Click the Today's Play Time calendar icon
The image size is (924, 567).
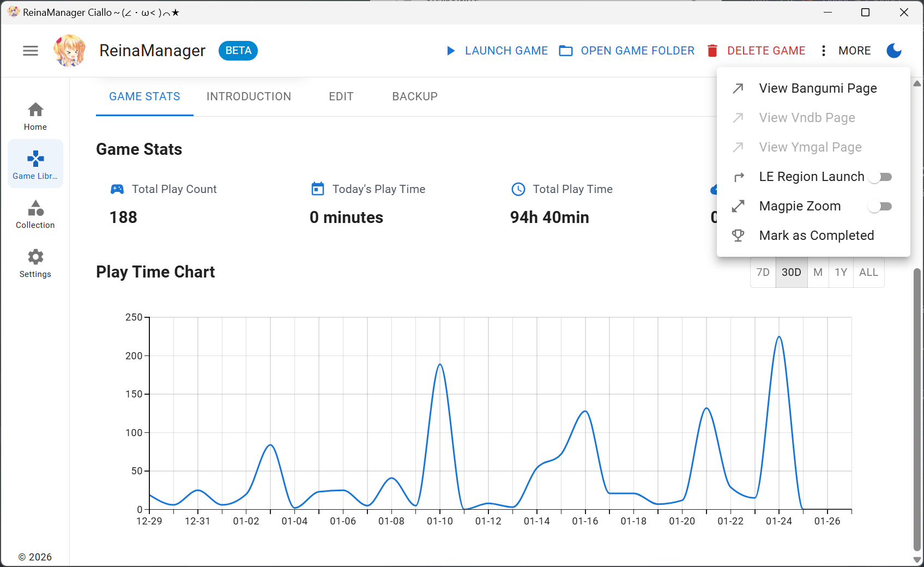click(318, 189)
